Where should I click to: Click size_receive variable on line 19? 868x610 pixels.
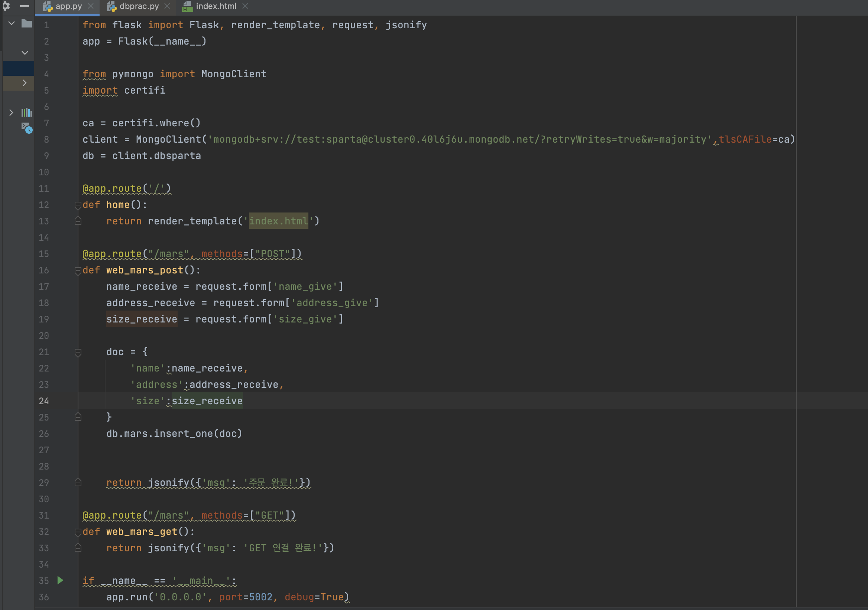click(x=142, y=319)
